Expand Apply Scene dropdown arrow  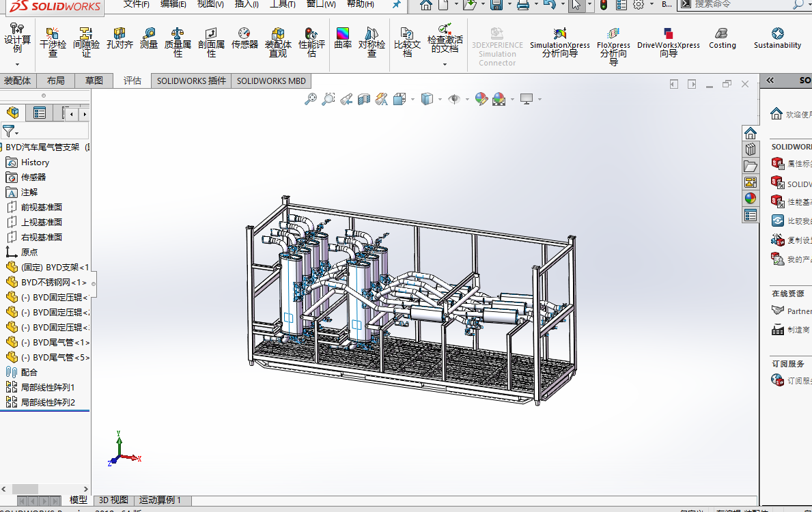[513, 100]
